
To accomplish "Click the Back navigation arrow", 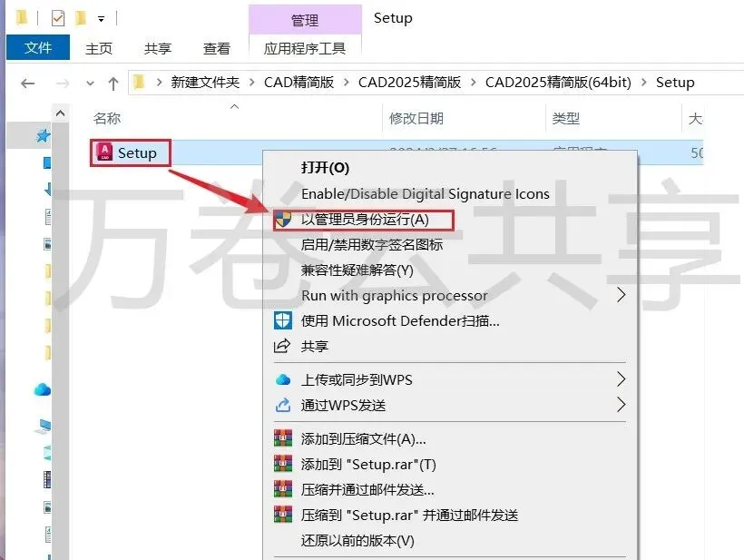I will (28, 84).
